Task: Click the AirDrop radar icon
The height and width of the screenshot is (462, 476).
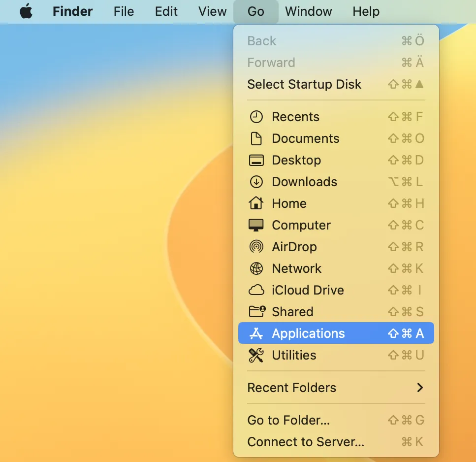Action: tap(256, 247)
